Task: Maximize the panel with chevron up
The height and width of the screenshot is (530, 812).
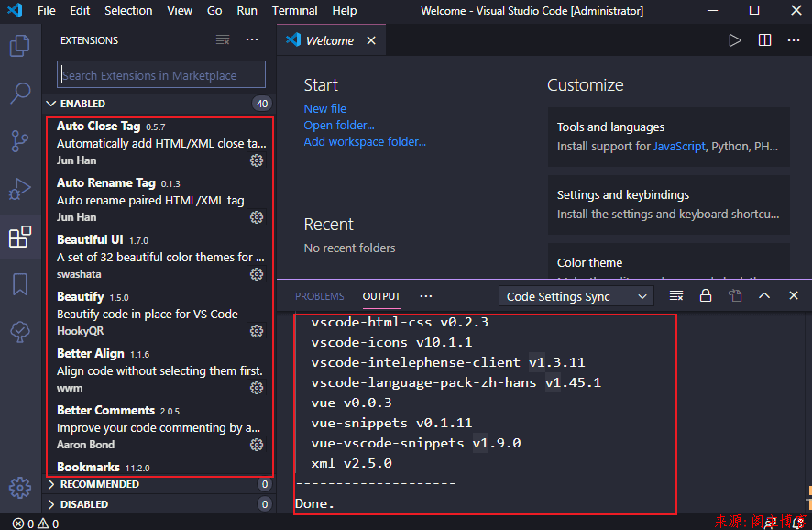Action: tap(764, 296)
